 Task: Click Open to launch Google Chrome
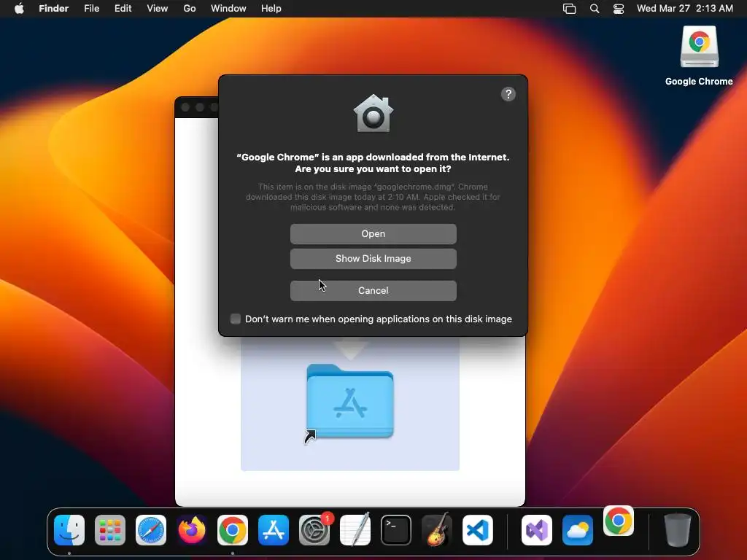[x=373, y=234]
